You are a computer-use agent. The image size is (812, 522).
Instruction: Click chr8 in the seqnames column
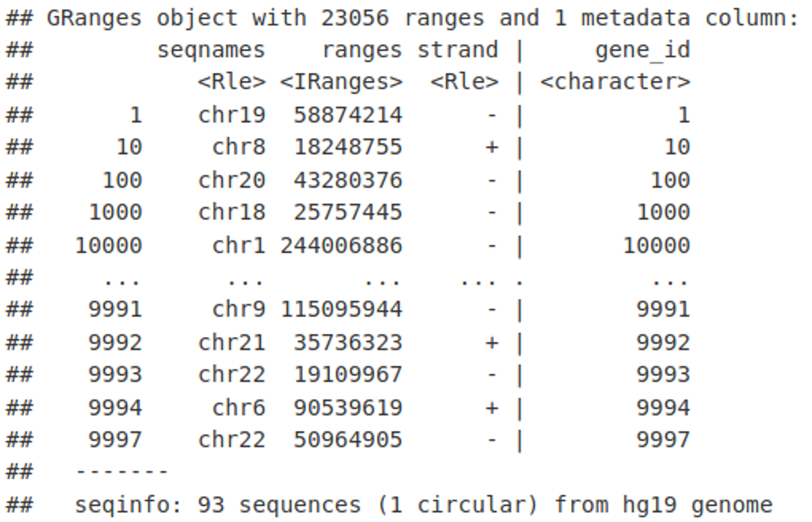coord(239,147)
